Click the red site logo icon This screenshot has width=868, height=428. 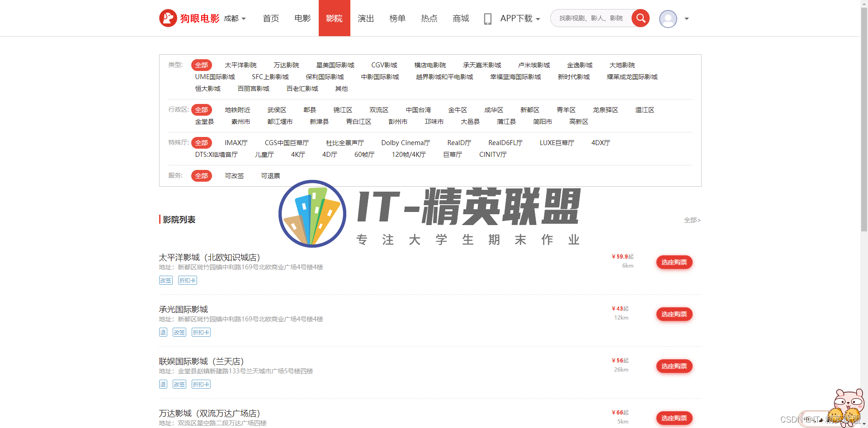pyautogui.click(x=168, y=18)
